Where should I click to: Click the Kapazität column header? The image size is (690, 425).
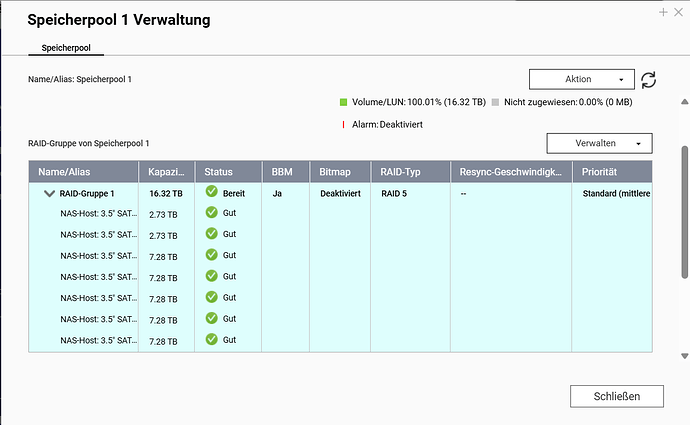(x=165, y=172)
